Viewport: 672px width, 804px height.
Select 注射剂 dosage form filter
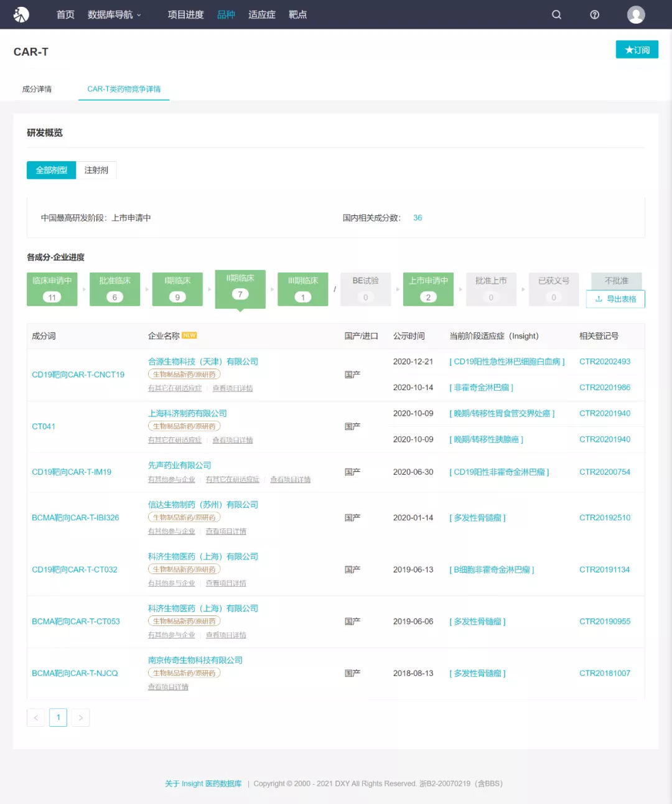click(96, 170)
